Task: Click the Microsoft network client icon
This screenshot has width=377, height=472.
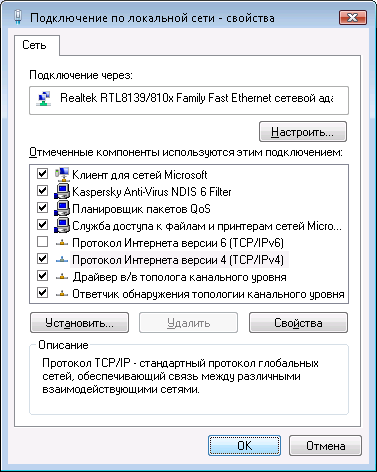Action: (62, 174)
